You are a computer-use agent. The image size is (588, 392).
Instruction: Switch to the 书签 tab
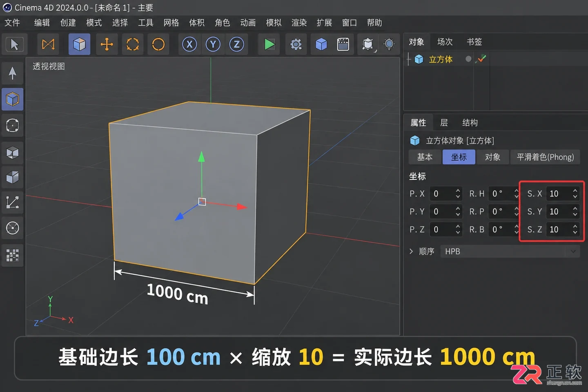[x=474, y=42]
